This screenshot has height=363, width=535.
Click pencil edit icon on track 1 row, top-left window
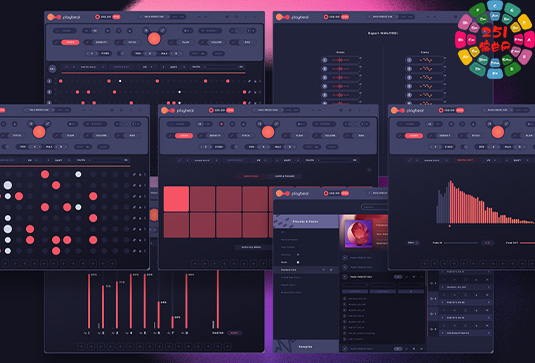249,81
